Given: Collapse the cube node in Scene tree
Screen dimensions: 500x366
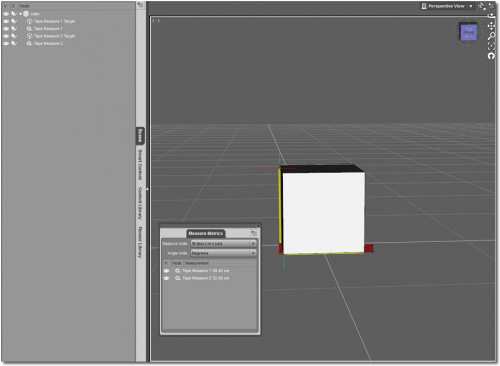Looking at the screenshot, I should (21, 14).
